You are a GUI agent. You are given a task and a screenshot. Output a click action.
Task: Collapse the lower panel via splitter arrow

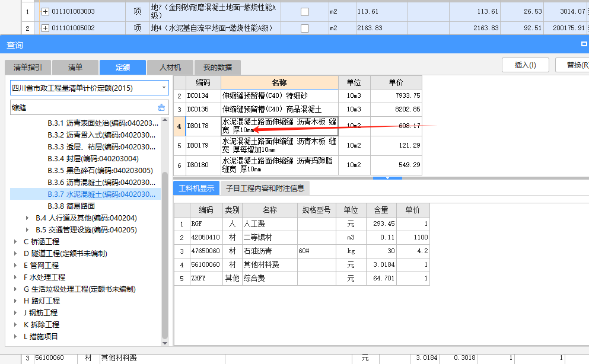pos(388,178)
